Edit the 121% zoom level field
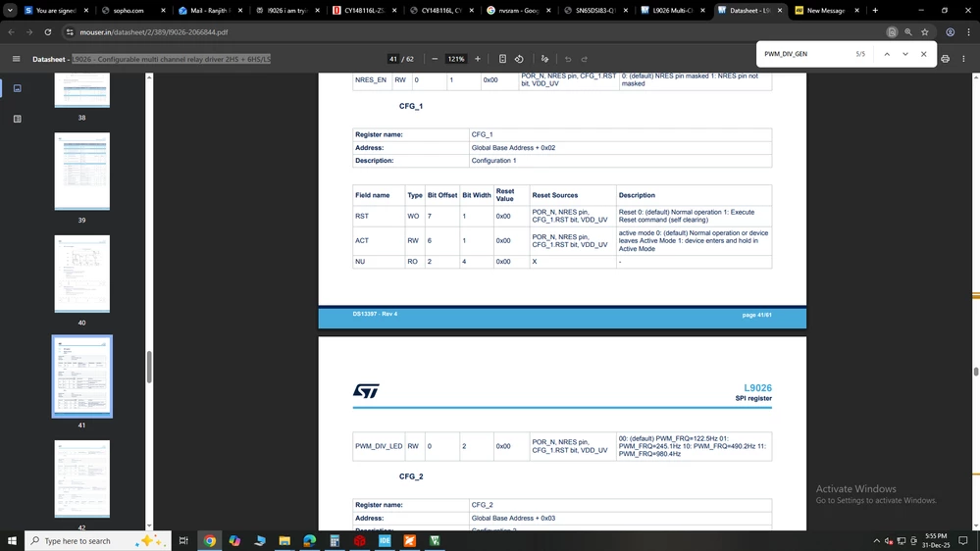Screen dimensions: 980x551 coord(455,59)
